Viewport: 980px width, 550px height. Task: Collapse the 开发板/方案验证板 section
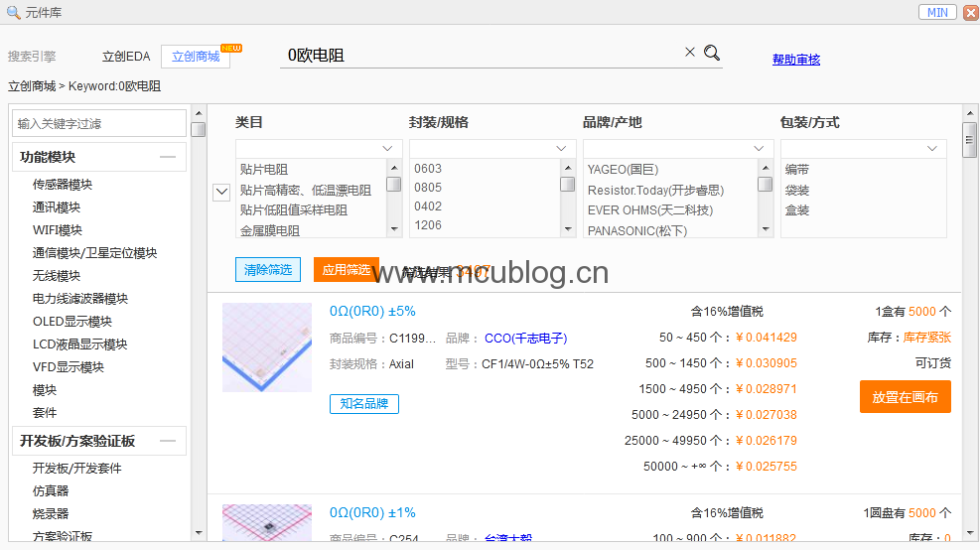(168, 441)
